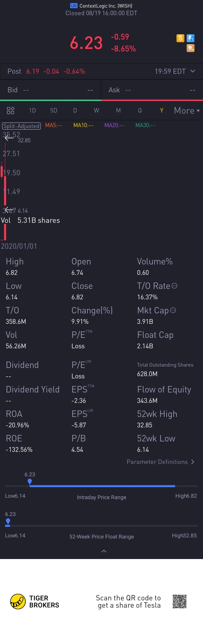
Task: Tap the orange dollar sign badge
Action: coord(180,38)
